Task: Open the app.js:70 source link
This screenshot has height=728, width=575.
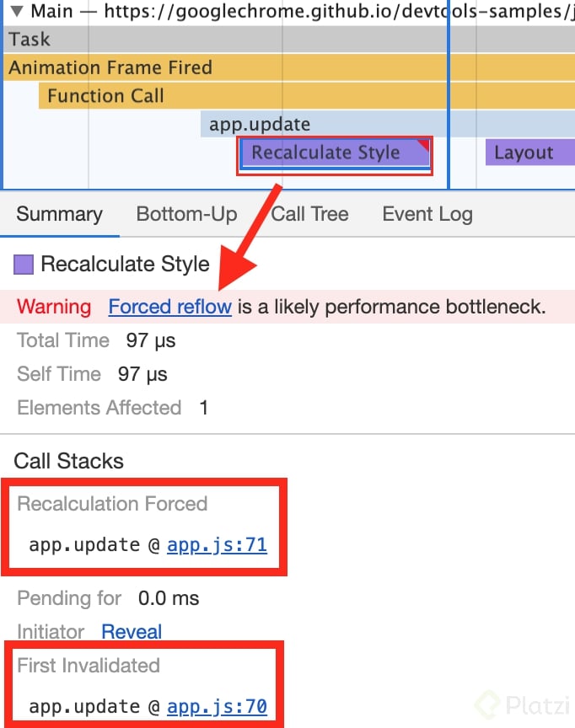Action: [217, 706]
